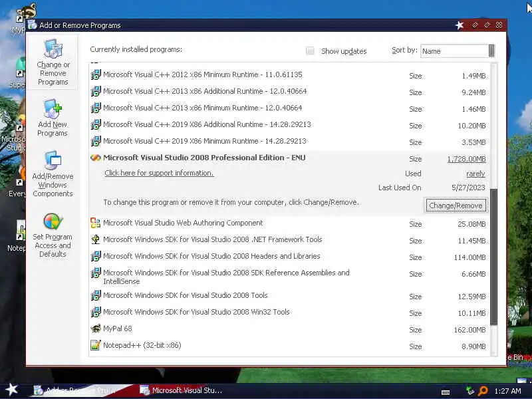Click the orange magnifier tray icon
Image resolution: width=532 pixels, height=399 pixels.
[483, 391]
